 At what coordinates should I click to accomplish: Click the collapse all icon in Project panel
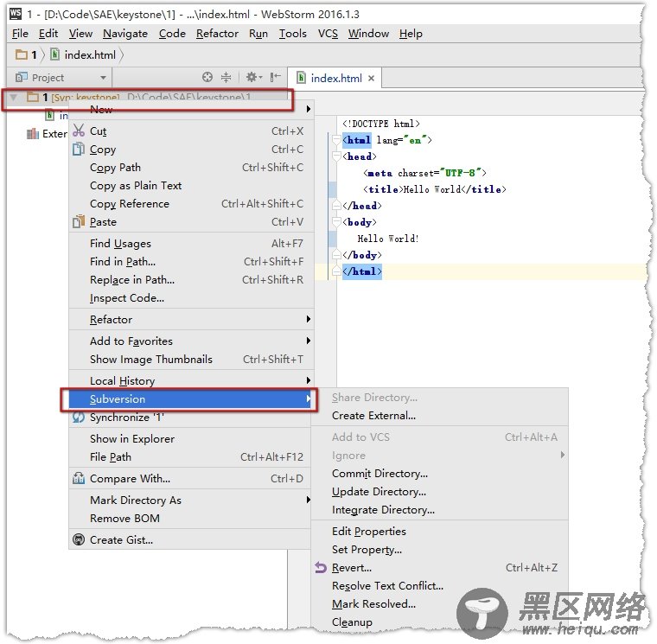pos(226,77)
